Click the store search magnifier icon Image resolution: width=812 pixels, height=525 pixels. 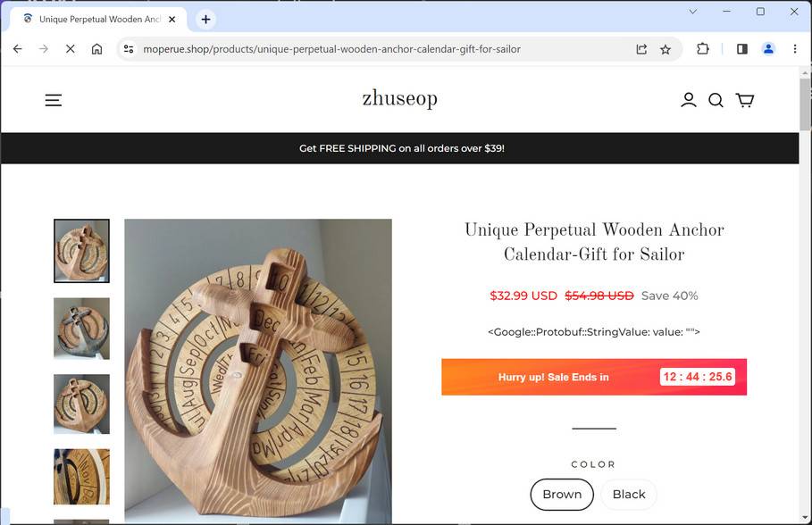[716, 100]
